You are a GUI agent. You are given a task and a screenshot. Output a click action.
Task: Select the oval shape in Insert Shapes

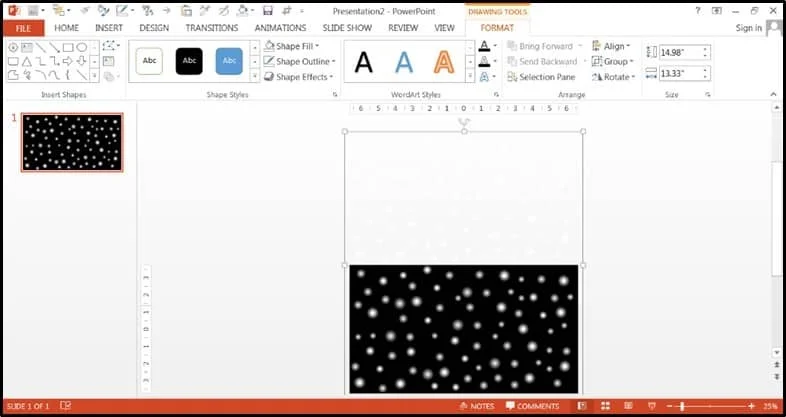pos(81,48)
